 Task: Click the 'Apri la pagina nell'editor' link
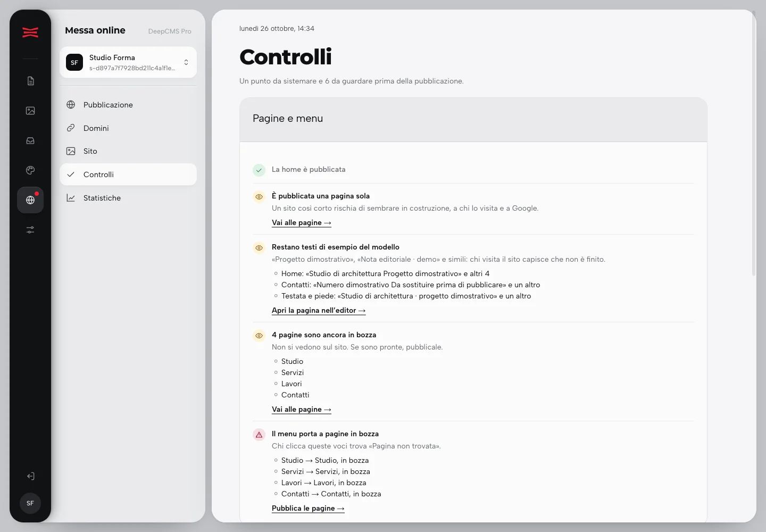319,311
